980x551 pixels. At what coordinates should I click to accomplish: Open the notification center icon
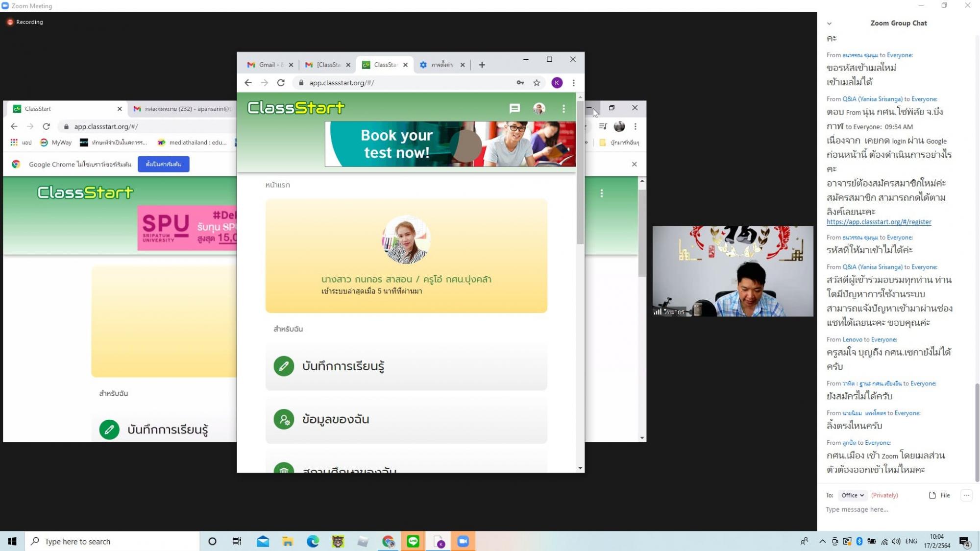point(964,541)
